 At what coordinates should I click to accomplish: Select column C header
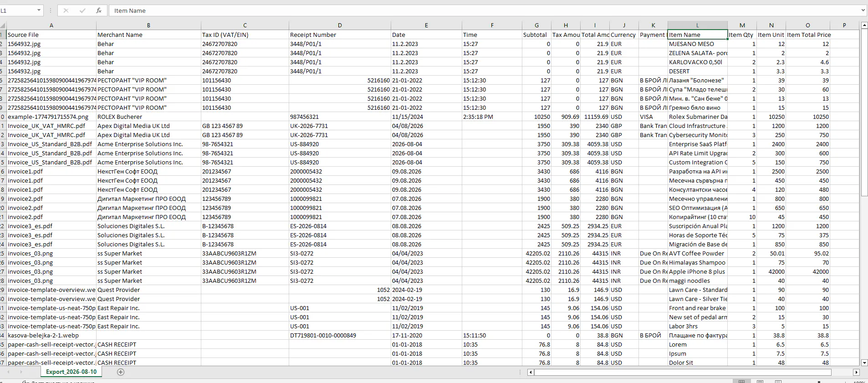click(245, 25)
